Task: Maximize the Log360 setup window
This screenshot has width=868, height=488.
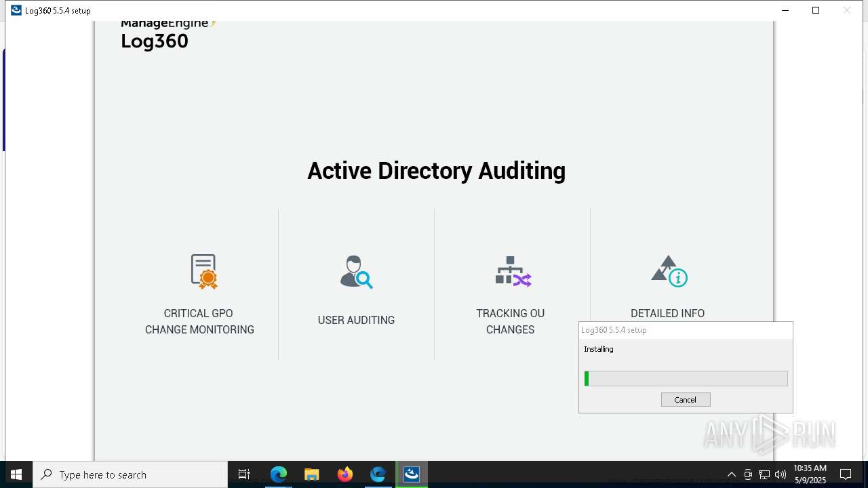Action: coord(816,10)
